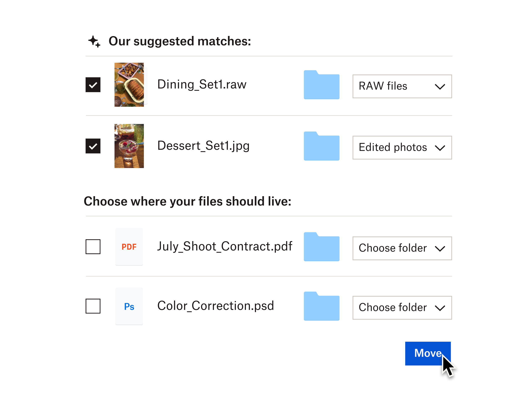Toggle the Dining_Set1.raw checkbox off
The width and height of the screenshot is (532, 399).
tap(93, 85)
